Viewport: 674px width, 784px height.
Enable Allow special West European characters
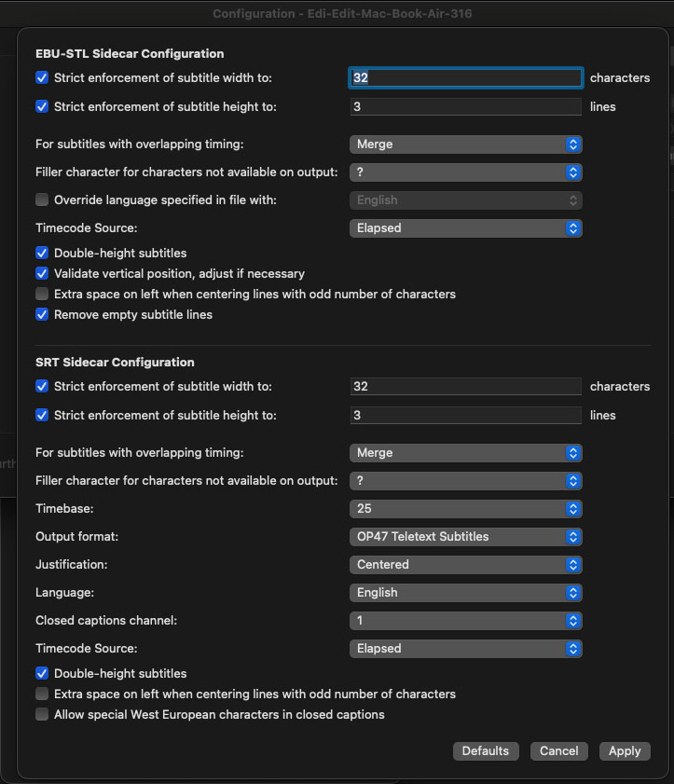tap(42, 714)
